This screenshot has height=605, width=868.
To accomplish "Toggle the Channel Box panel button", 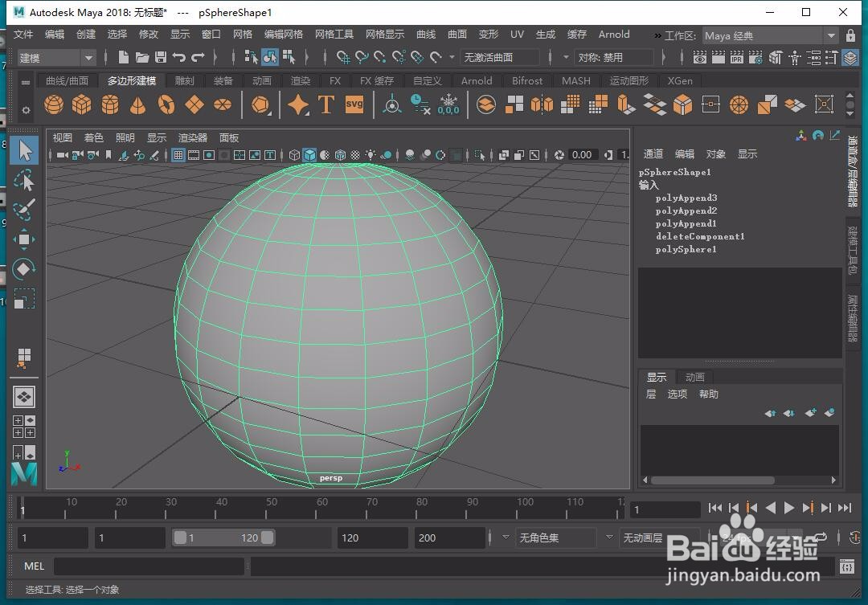I will (x=850, y=57).
